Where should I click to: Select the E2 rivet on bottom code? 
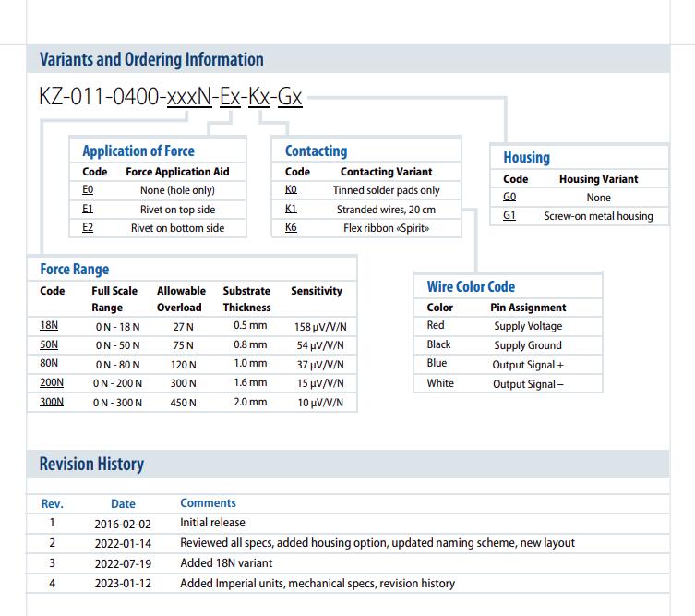click(x=88, y=228)
